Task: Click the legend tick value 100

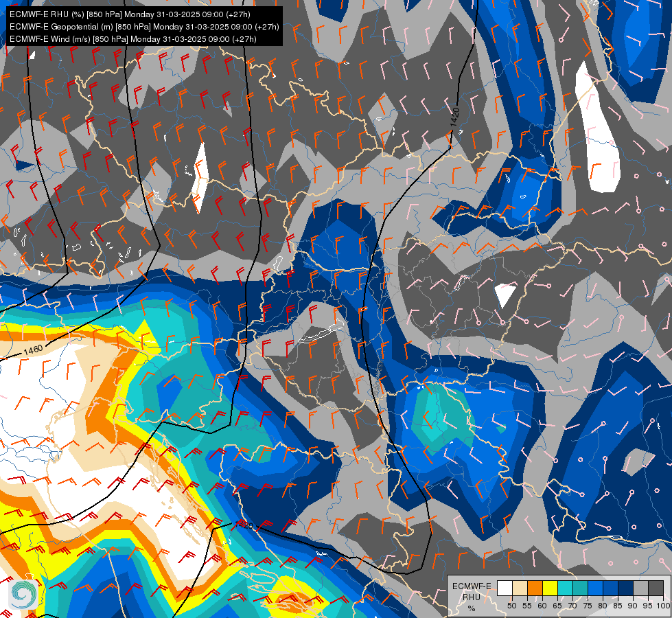Action: (664, 606)
